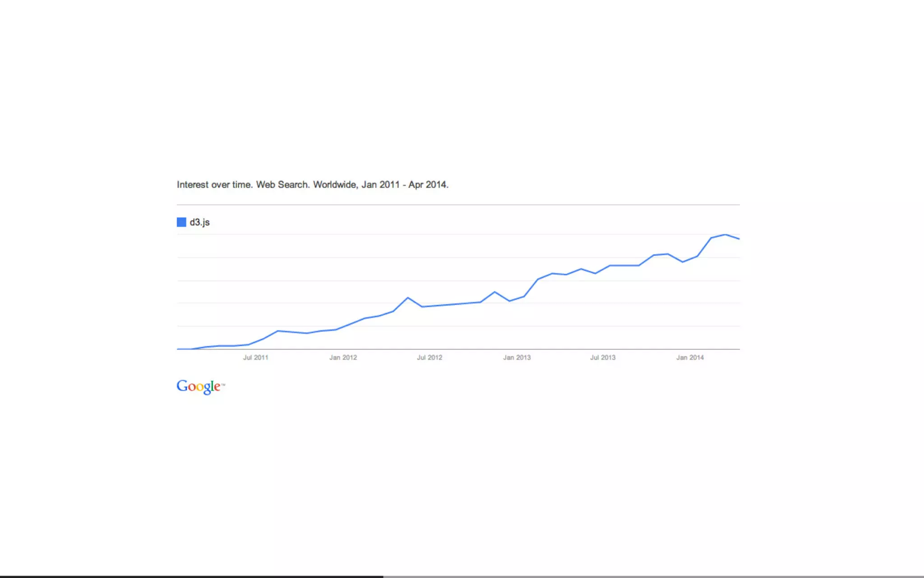Click the filled dark portion of the progress bar

tap(191, 576)
